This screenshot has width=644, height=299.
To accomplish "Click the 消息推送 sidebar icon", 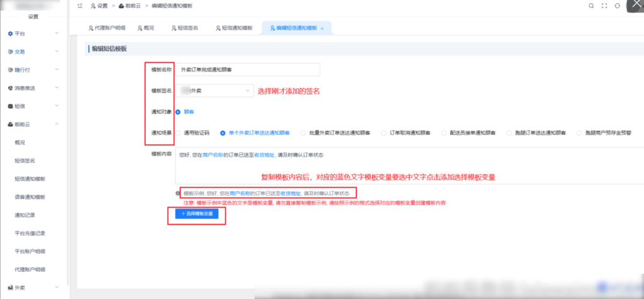I will 11,88.
